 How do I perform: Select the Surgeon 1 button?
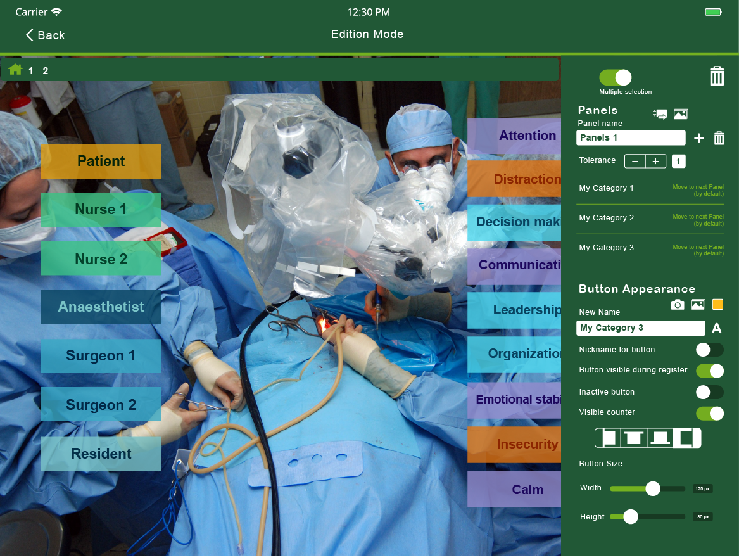click(x=101, y=356)
